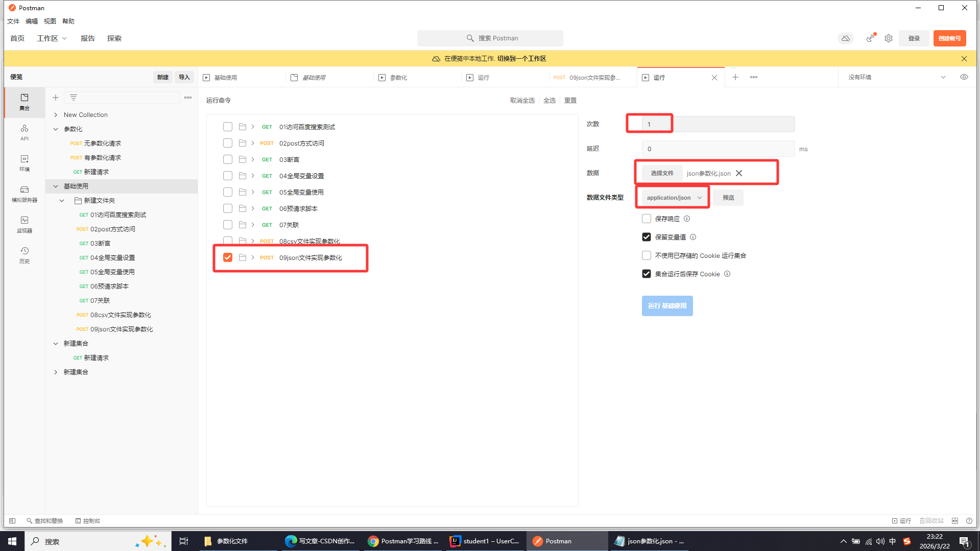This screenshot has width=980, height=551.
Task: Remove the selected json参数化.json data file
Action: point(739,173)
